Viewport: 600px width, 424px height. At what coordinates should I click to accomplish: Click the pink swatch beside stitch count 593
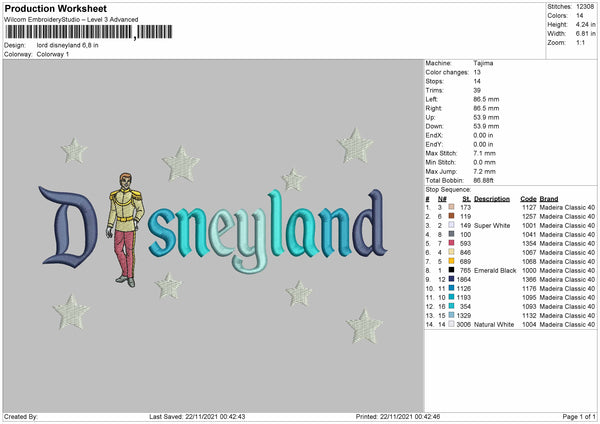point(452,243)
